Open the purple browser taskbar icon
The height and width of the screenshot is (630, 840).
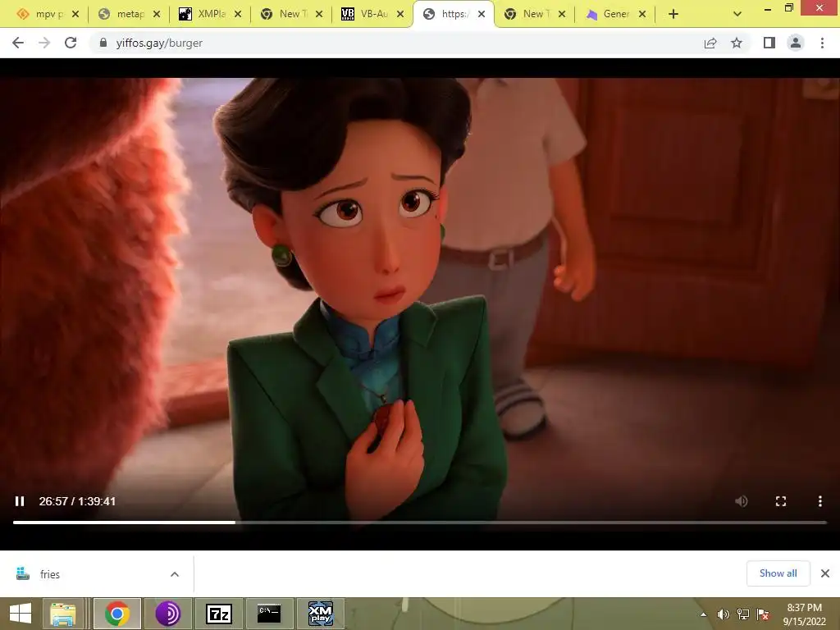[x=167, y=614]
